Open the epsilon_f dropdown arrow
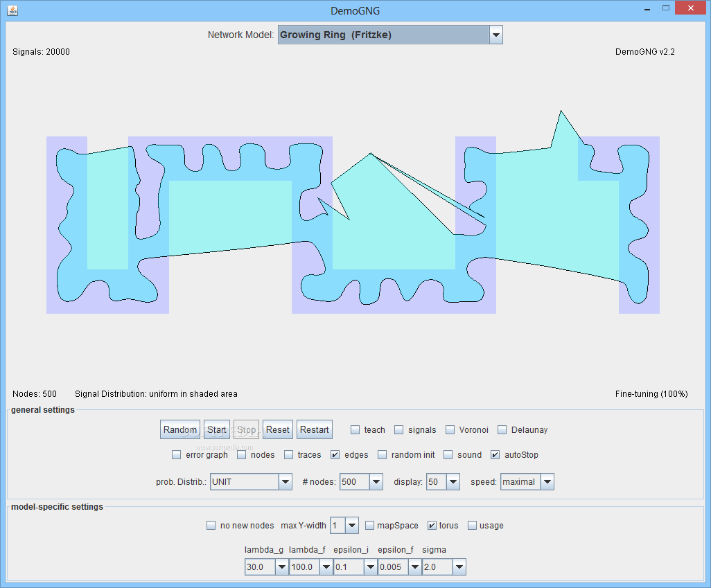Image resolution: width=711 pixels, height=588 pixels. point(415,567)
